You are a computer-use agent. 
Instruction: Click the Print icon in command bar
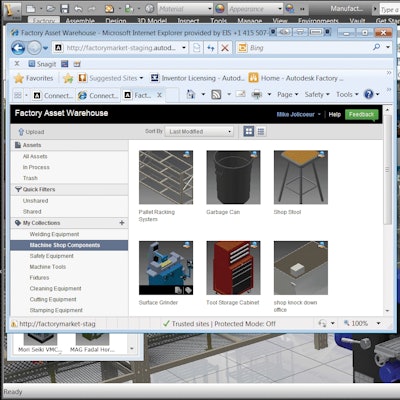[x=256, y=95]
